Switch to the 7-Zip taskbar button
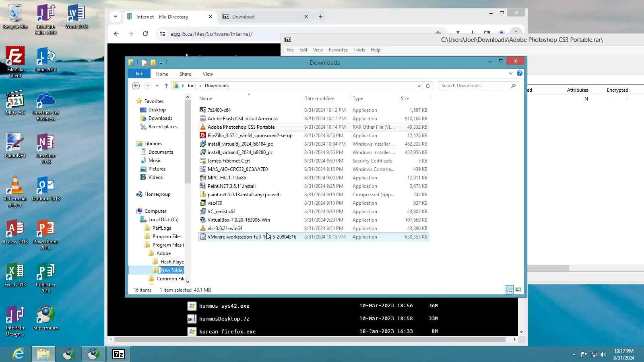 [118, 354]
